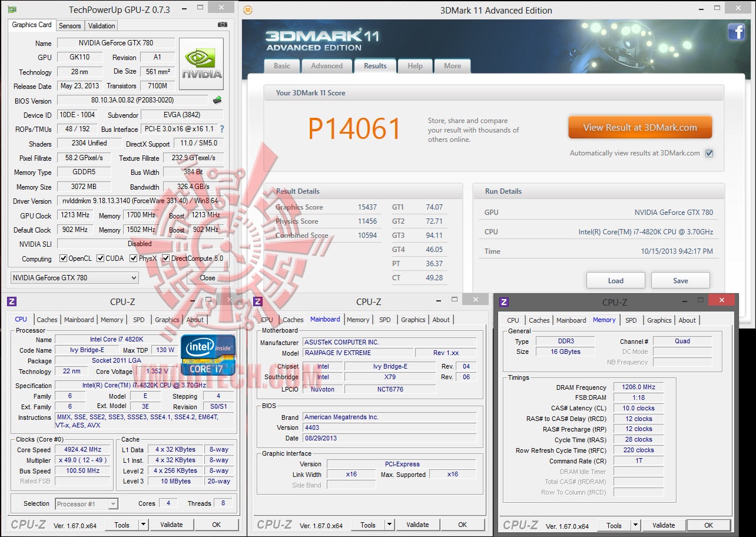Expand Tools dropdown arrow in Memory window
The height and width of the screenshot is (537, 756).
click(x=635, y=525)
